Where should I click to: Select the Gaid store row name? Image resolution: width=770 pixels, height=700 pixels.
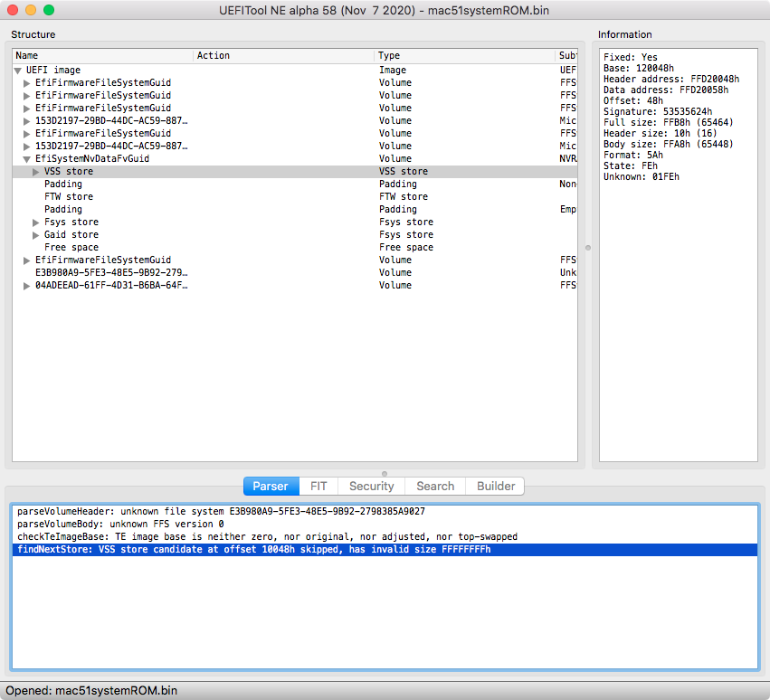[71, 234]
